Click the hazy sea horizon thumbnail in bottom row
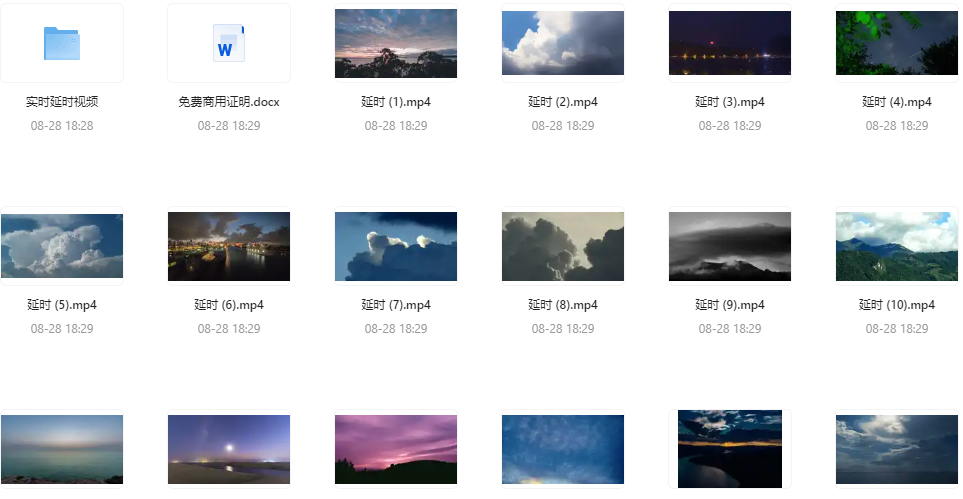The width and height of the screenshot is (963, 499). 62,450
